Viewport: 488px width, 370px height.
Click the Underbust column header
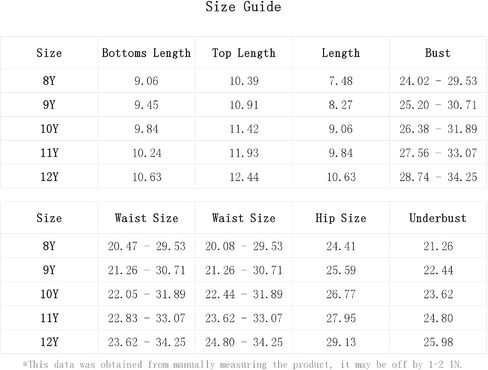coord(438,218)
